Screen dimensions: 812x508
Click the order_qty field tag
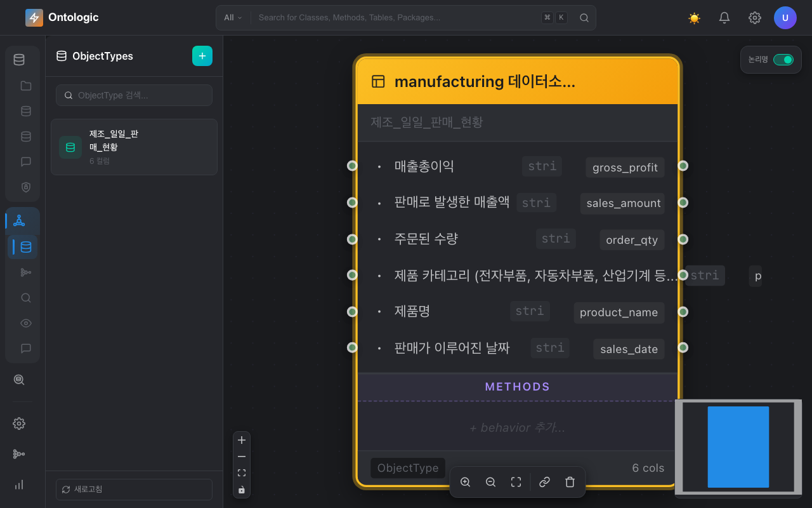point(632,239)
